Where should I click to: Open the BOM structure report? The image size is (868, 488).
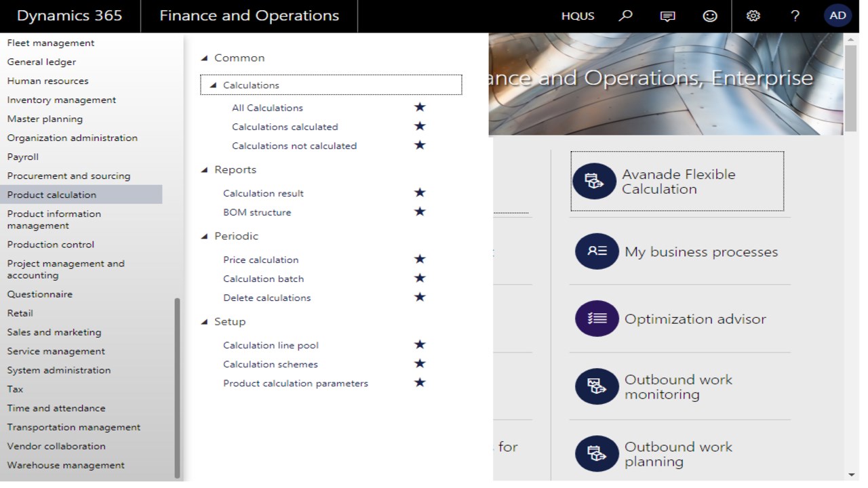coord(257,212)
